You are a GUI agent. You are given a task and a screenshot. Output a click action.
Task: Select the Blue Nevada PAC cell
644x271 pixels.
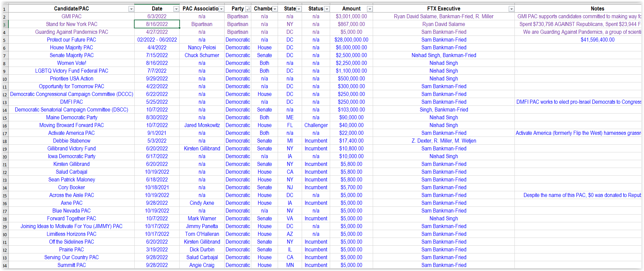71,211
